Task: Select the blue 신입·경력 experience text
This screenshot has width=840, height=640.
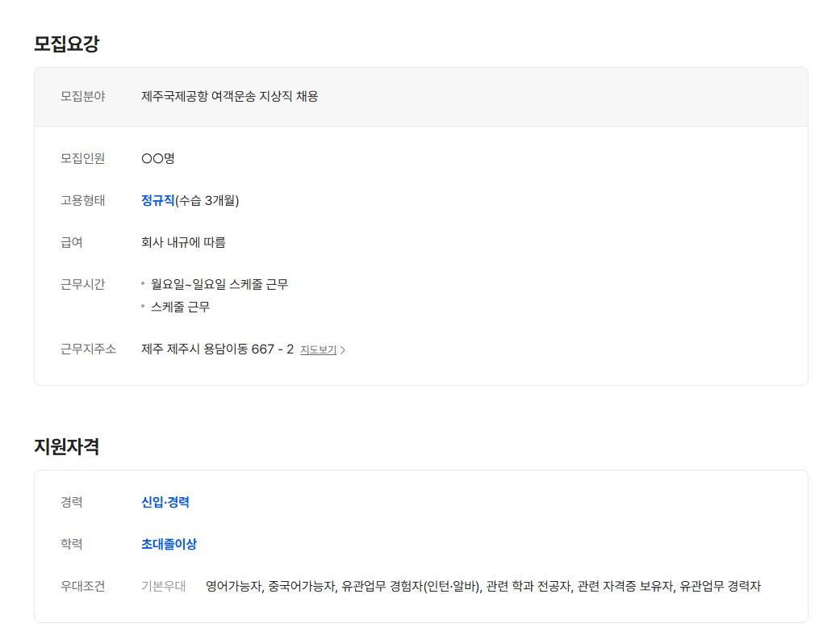Action: point(165,502)
